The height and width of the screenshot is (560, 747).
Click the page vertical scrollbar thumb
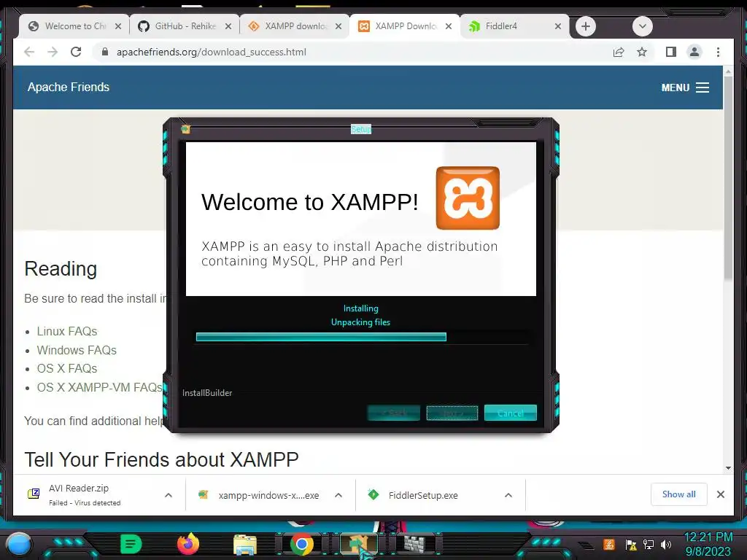(x=728, y=179)
